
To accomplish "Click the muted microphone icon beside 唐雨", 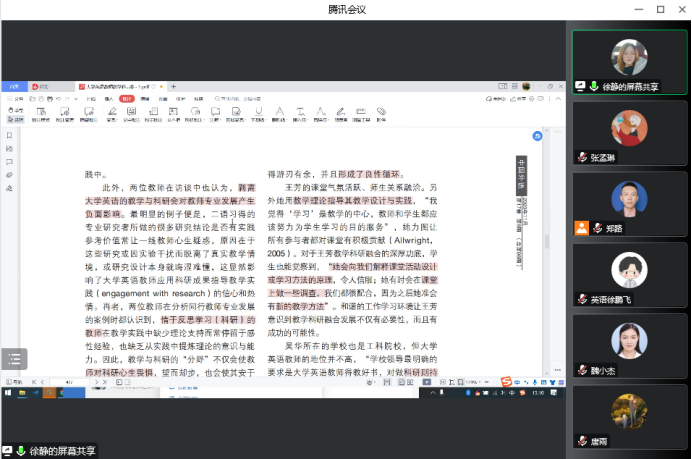I will coord(582,441).
